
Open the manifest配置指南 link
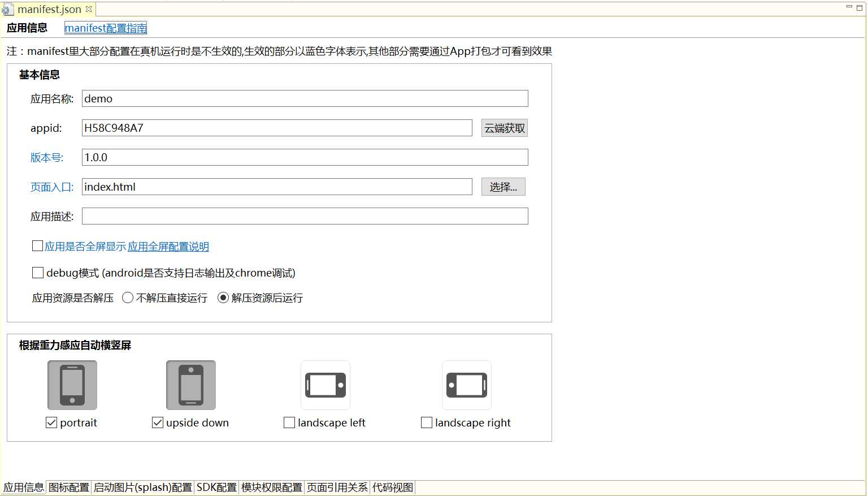point(106,28)
